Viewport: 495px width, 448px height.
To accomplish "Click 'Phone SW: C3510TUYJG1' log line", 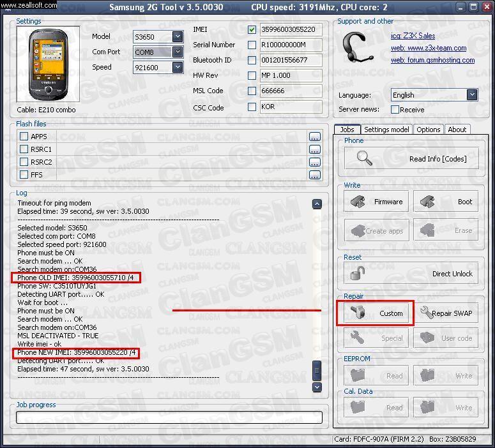I will coord(57,286).
